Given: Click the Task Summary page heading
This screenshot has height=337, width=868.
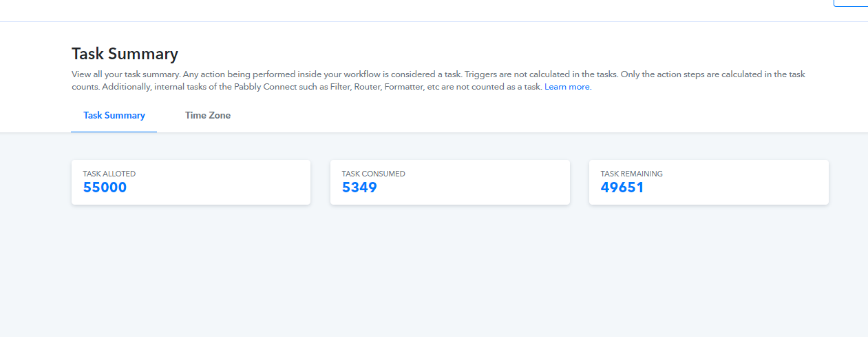Looking at the screenshot, I should click(x=125, y=54).
